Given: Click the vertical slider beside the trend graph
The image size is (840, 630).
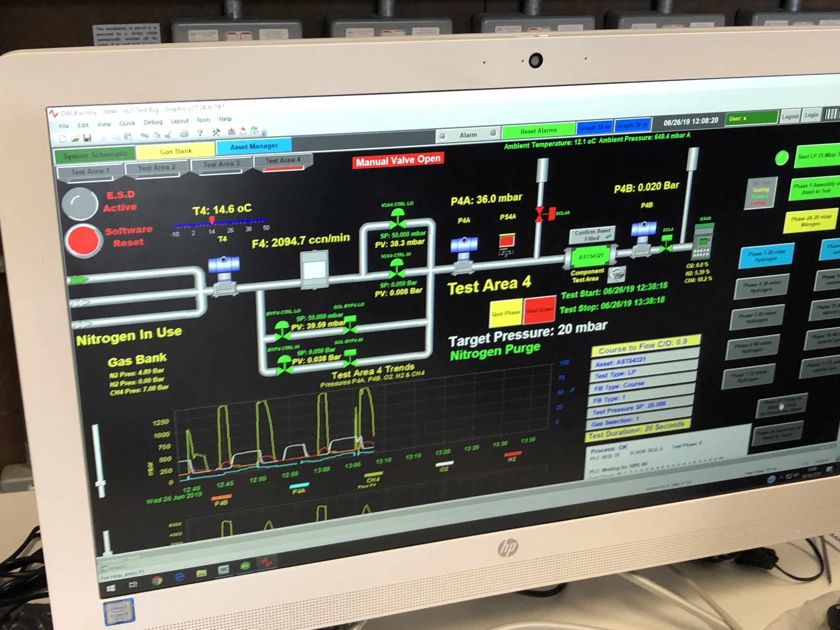Looking at the screenshot, I should tap(99, 460).
